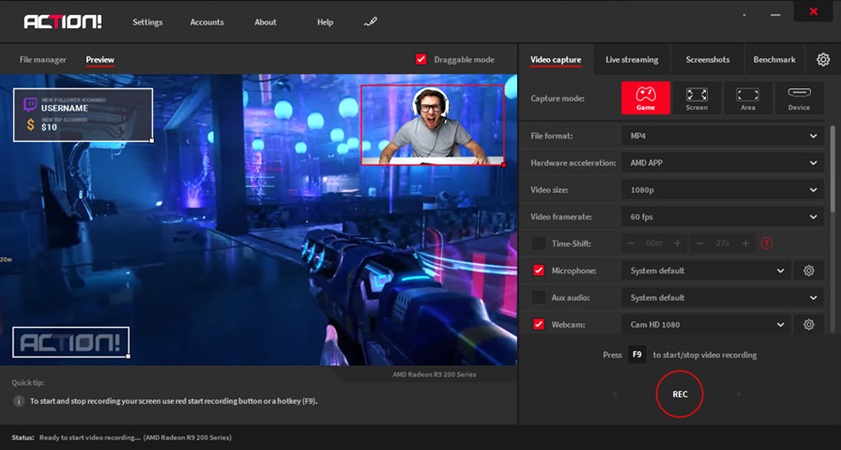
Task: Expand the Video framerate dropdown
Action: pos(720,216)
